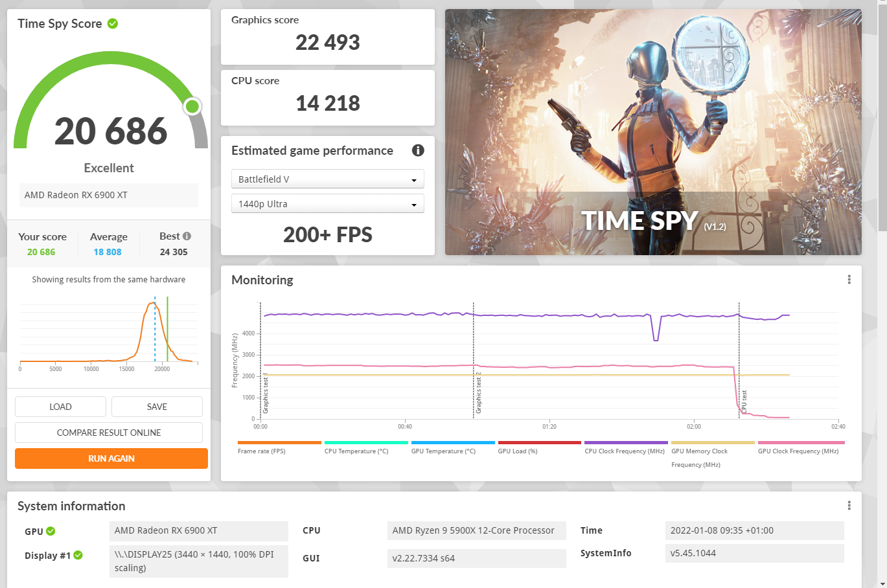Screen dimensions: 887x588
Task: Toggle the Frame rate (FPS) legend swatch
Action: 279,443
